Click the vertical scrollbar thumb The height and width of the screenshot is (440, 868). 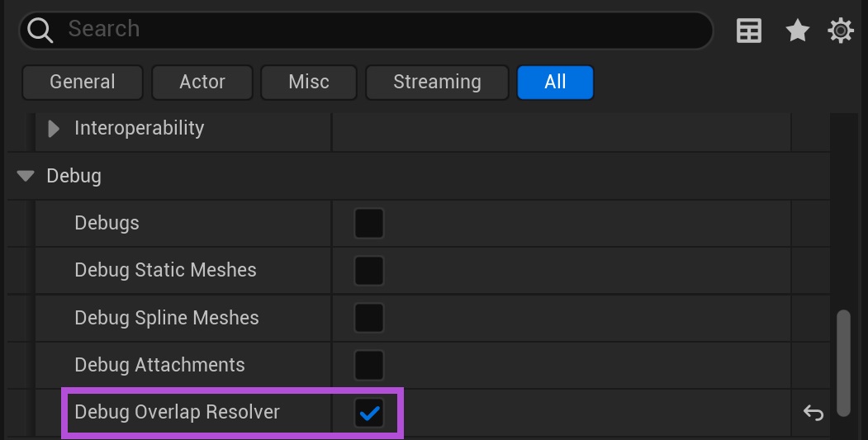click(x=842, y=362)
